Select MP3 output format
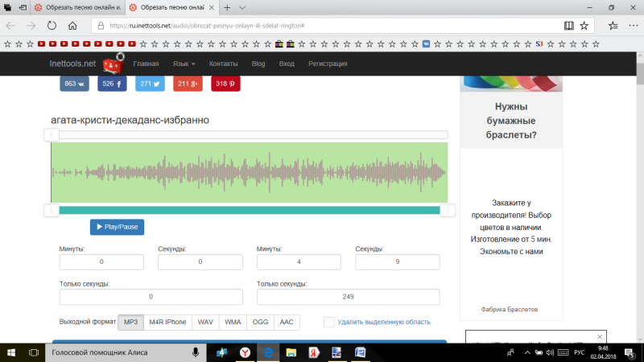Image resolution: width=644 pixels, height=362 pixels. tap(131, 323)
